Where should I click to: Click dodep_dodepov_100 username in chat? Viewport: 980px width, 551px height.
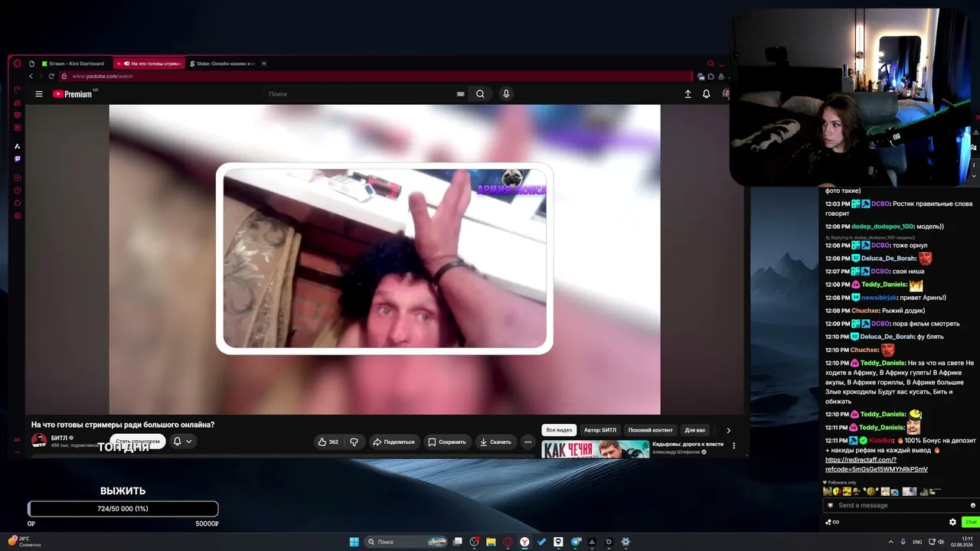(882, 227)
